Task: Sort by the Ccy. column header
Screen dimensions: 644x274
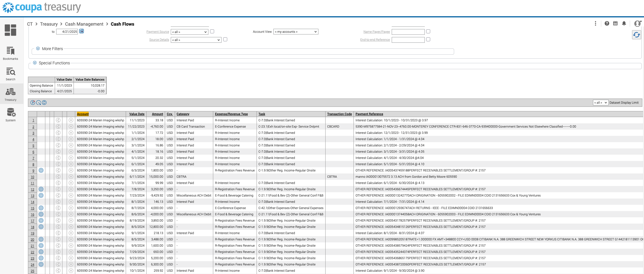Action: click(170, 114)
